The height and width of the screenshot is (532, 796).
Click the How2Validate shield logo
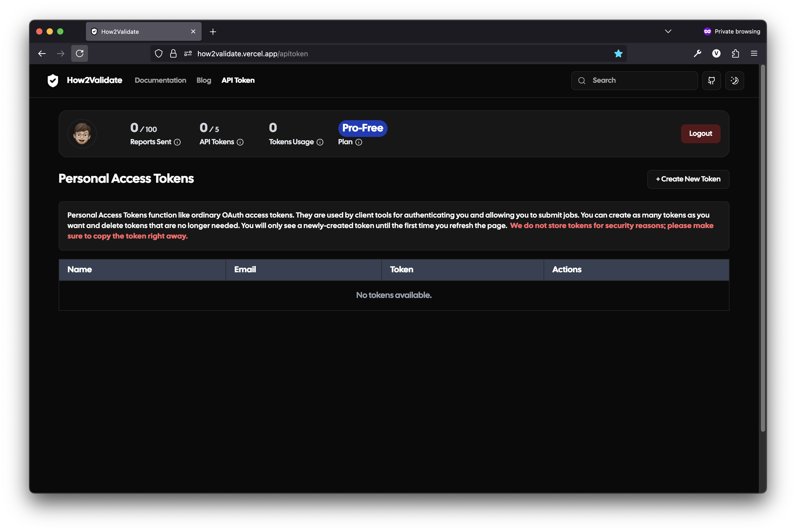[53, 80]
